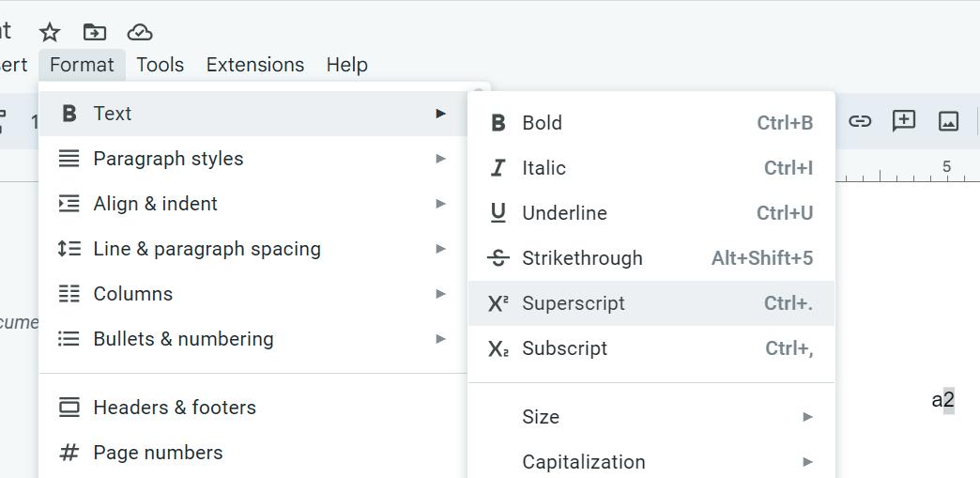This screenshot has height=478, width=980.
Task: Check the cloud save status icon
Action: (140, 32)
